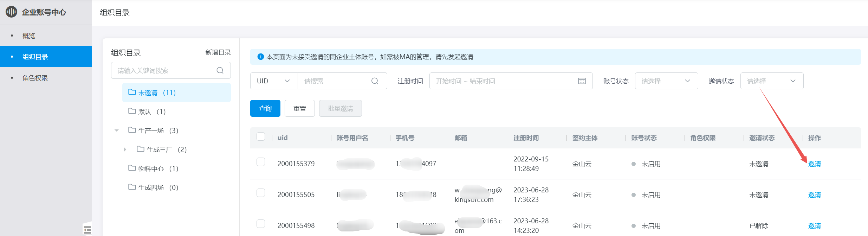Click the 操作 column header
This screenshot has width=868, height=236.
pyautogui.click(x=815, y=138)
